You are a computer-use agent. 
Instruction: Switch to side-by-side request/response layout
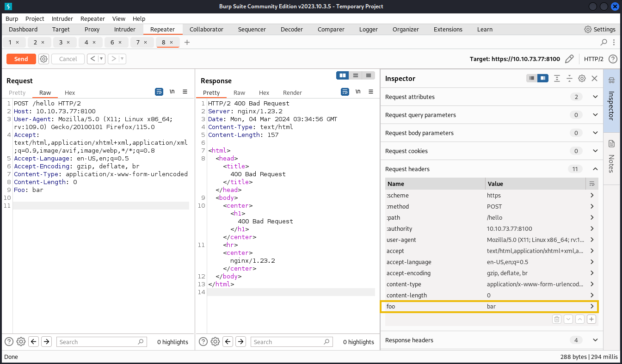343,75
